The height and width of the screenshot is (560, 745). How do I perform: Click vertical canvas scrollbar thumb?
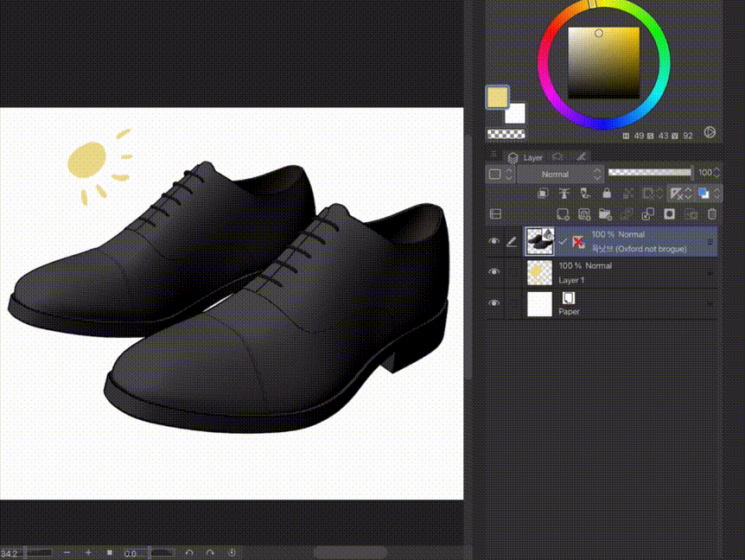tap(468, 257)
